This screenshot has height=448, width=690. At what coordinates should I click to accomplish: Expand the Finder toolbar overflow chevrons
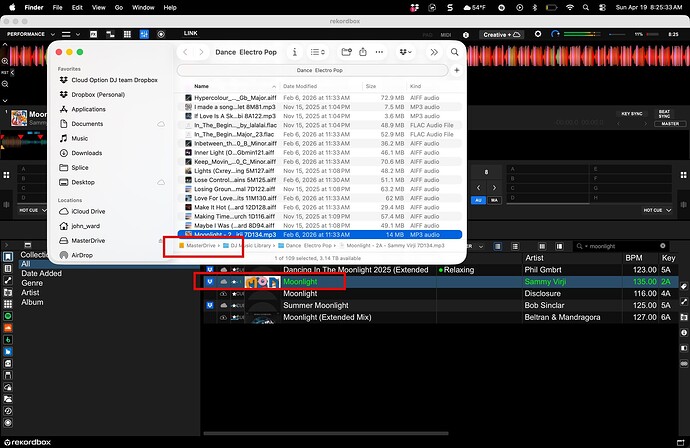(434, 52)
